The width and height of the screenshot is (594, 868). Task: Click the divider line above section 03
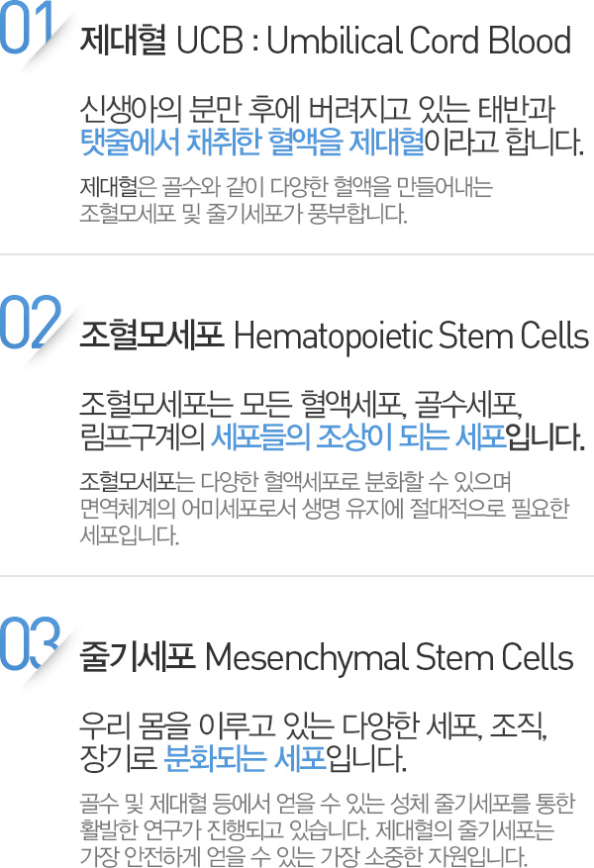(297, 575)
